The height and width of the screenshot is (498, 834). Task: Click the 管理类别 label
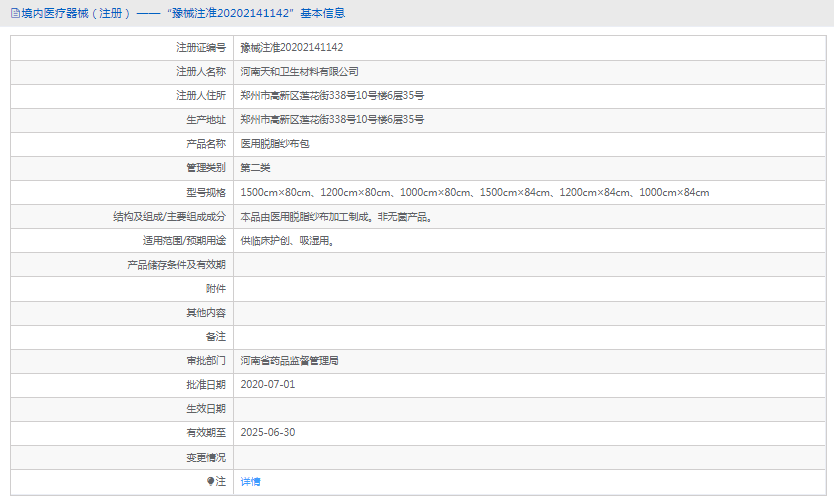pyautogui.click(x=206, y=168)
